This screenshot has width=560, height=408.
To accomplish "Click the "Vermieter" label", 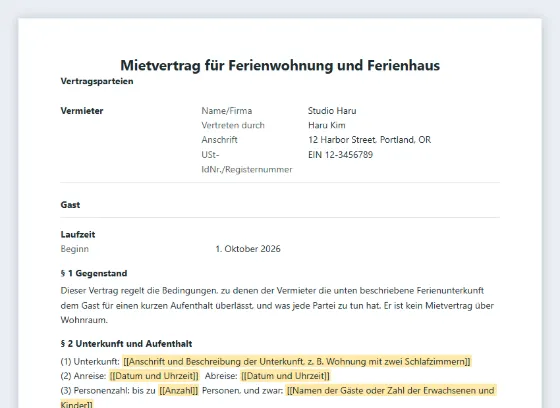I will (82, 111).
